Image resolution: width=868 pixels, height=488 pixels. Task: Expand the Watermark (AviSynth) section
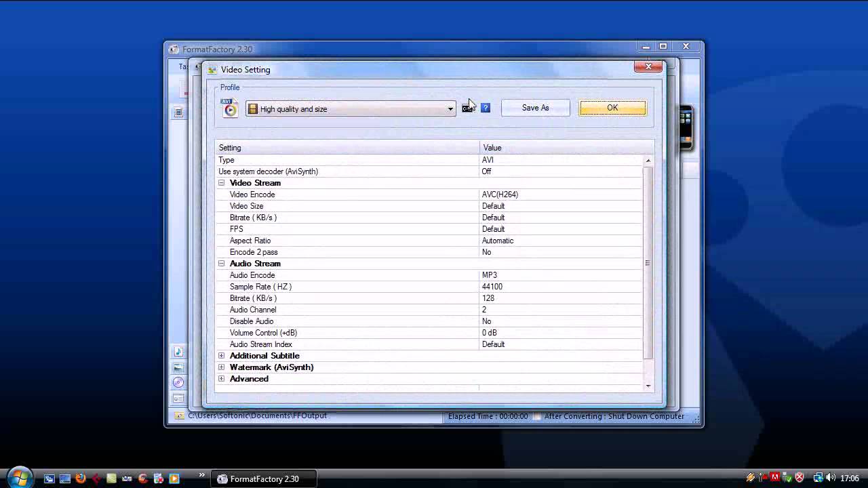(x=221, y=367)
